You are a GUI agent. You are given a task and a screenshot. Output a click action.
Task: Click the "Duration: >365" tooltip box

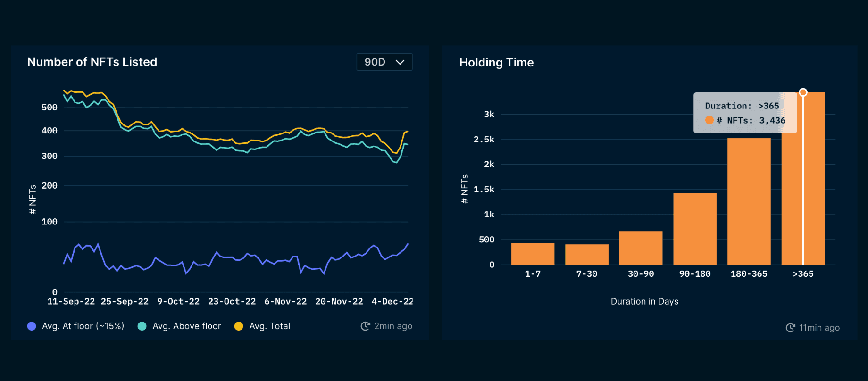(744, 113)
